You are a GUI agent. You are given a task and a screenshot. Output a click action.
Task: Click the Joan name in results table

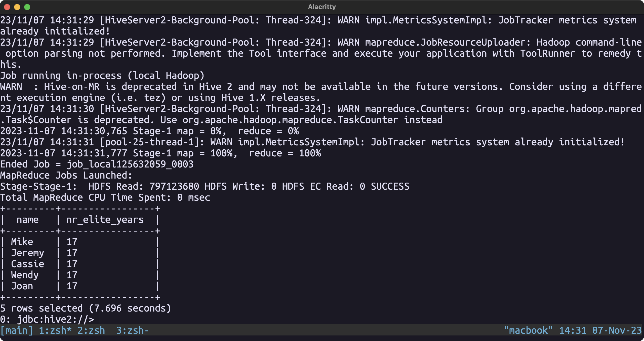22,286
